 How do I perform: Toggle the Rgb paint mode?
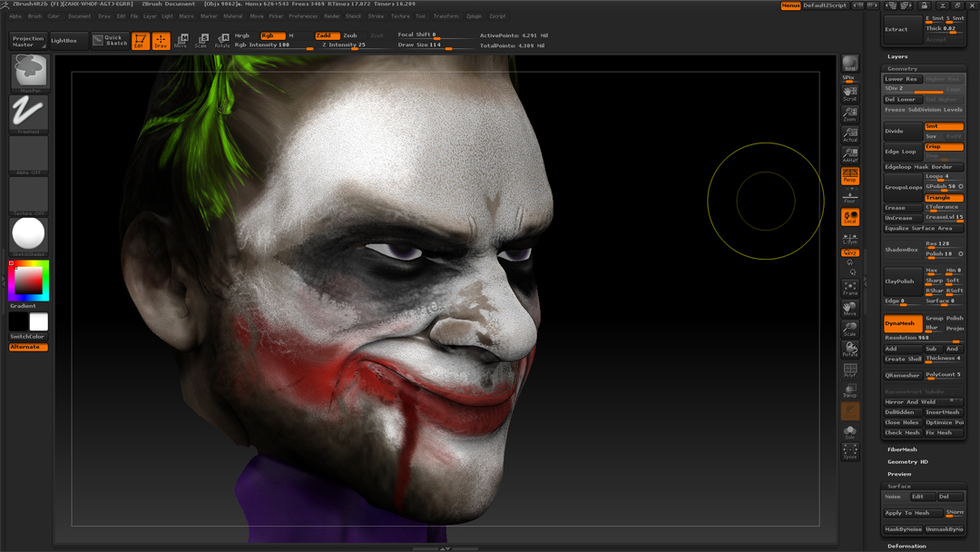[x=272, y=35]
